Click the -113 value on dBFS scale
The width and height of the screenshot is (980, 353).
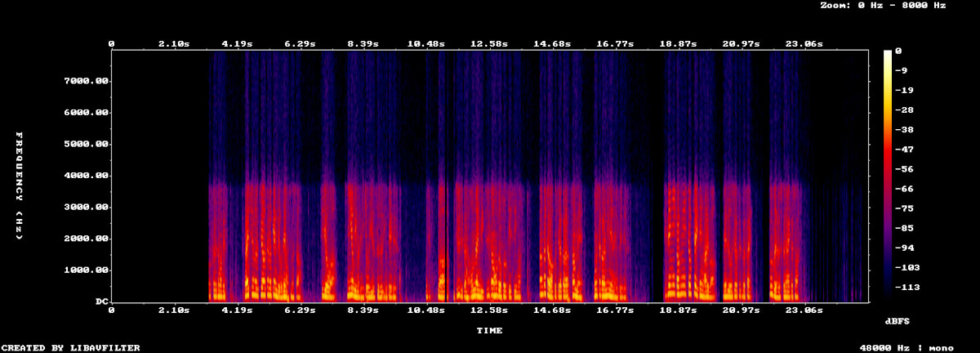tap(907, 288)
